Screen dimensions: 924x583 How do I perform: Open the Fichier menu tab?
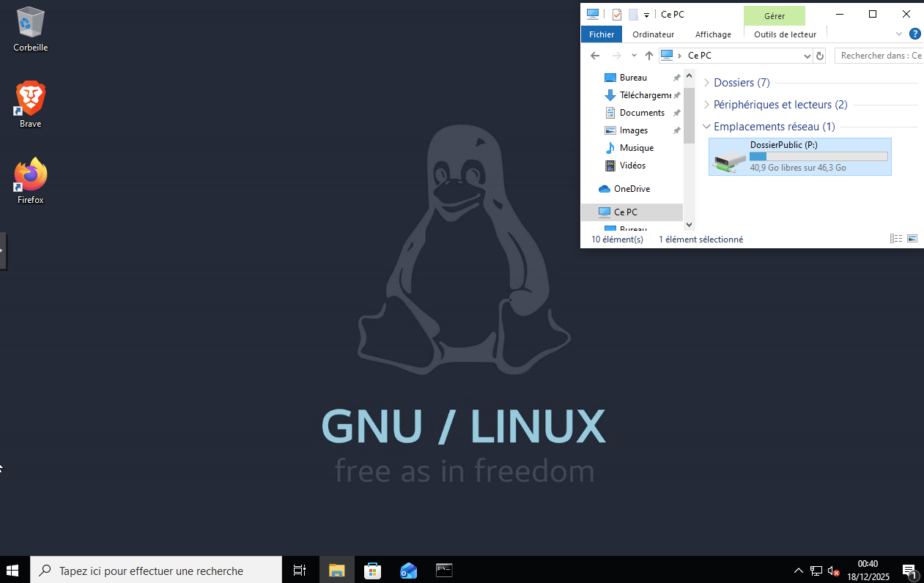pos(602,34)
